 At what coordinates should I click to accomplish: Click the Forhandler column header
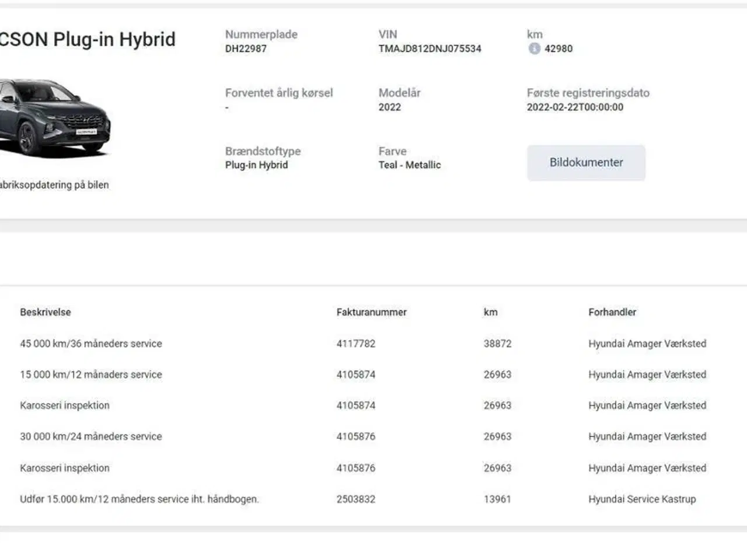point(612,312)
